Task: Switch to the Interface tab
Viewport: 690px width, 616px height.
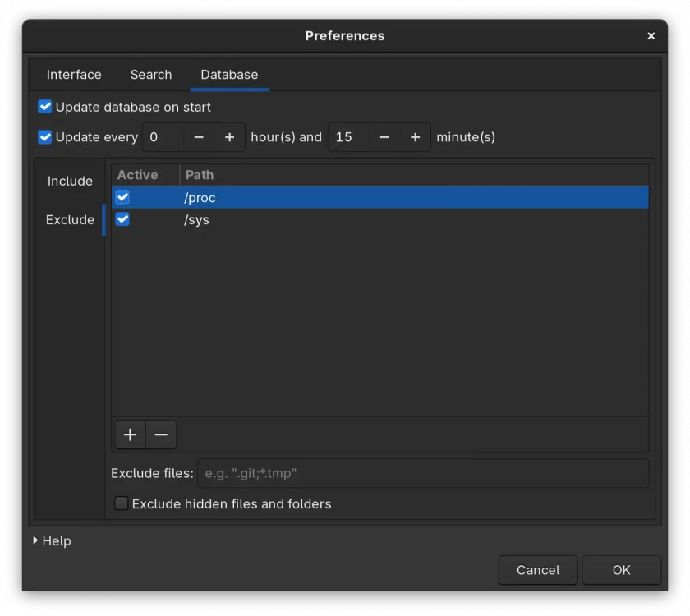Action: 74,75
